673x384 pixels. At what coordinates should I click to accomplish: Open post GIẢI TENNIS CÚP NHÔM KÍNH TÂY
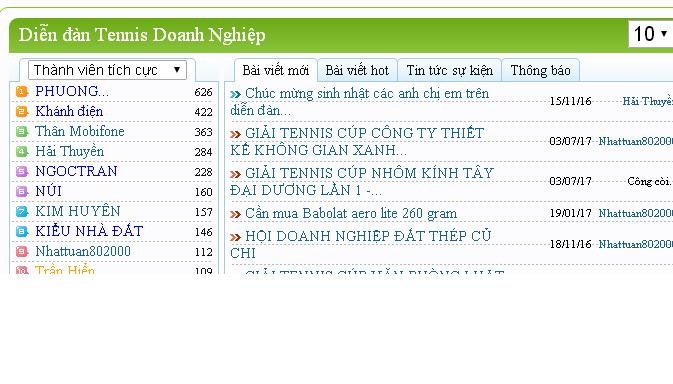pyautogui.click(x=362, y=181)
